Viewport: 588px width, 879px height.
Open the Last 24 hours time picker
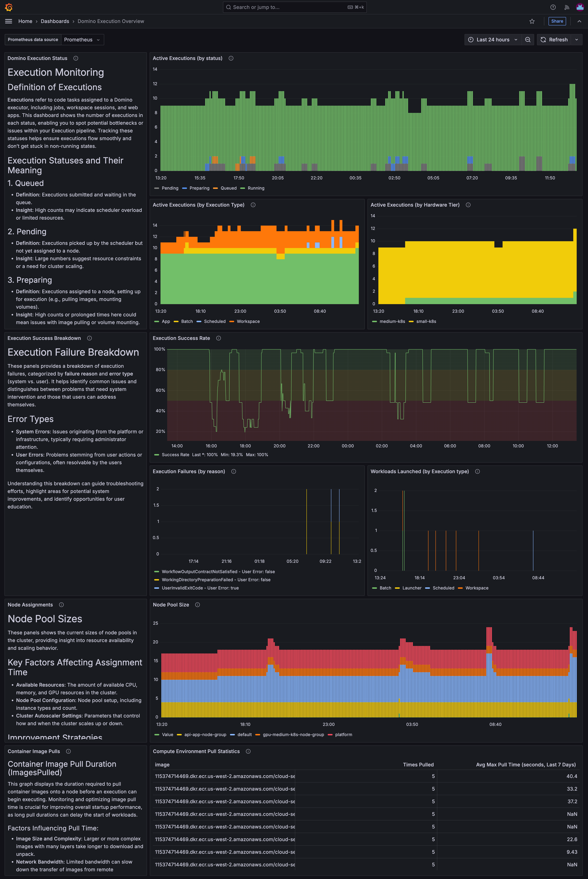point(493,40)
